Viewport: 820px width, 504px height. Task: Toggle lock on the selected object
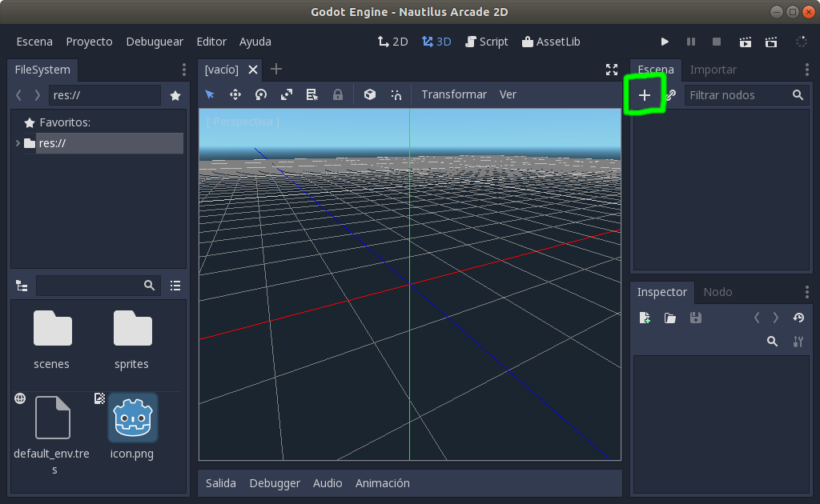coord(338,94)
